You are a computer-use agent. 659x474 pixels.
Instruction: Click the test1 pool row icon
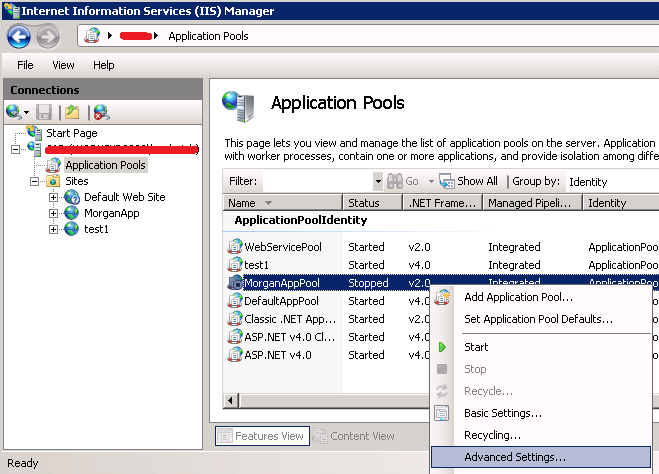click(235, 265)
